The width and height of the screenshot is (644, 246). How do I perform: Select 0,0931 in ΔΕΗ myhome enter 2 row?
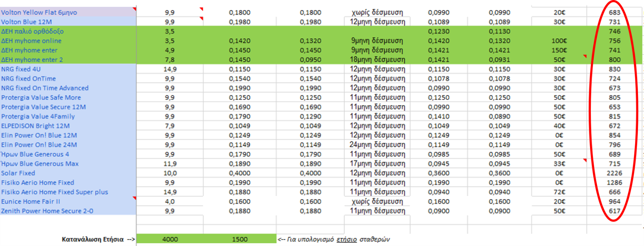pos(500,59)
